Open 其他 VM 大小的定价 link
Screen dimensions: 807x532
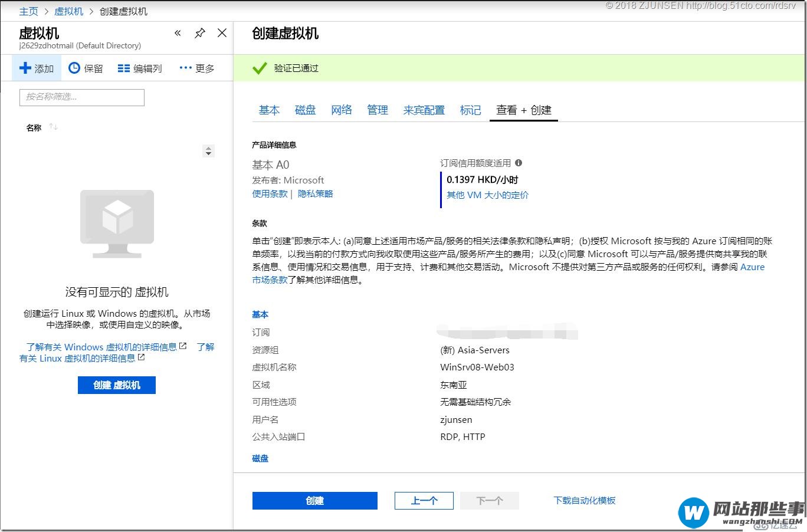pyautogui.click(x=488, y=195)
